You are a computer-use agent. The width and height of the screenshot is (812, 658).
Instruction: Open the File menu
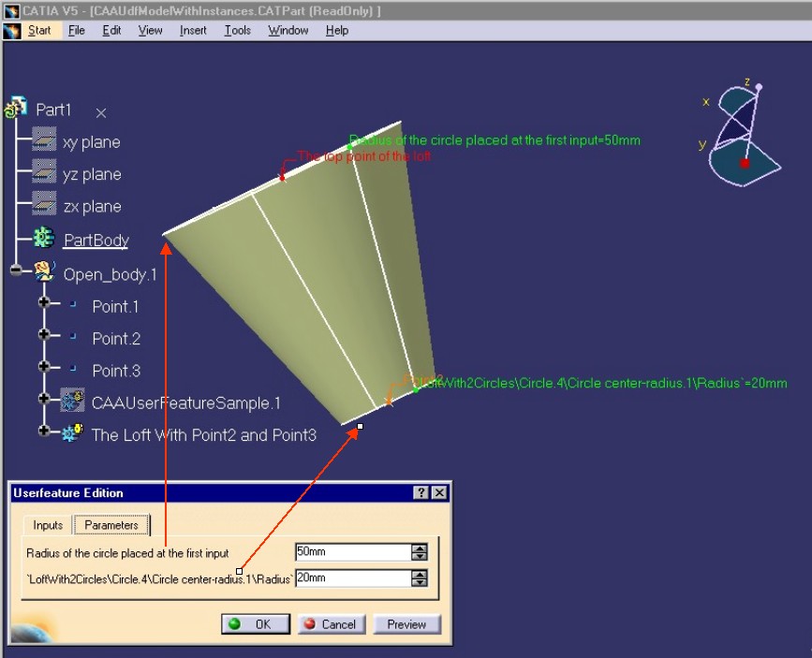77,31
